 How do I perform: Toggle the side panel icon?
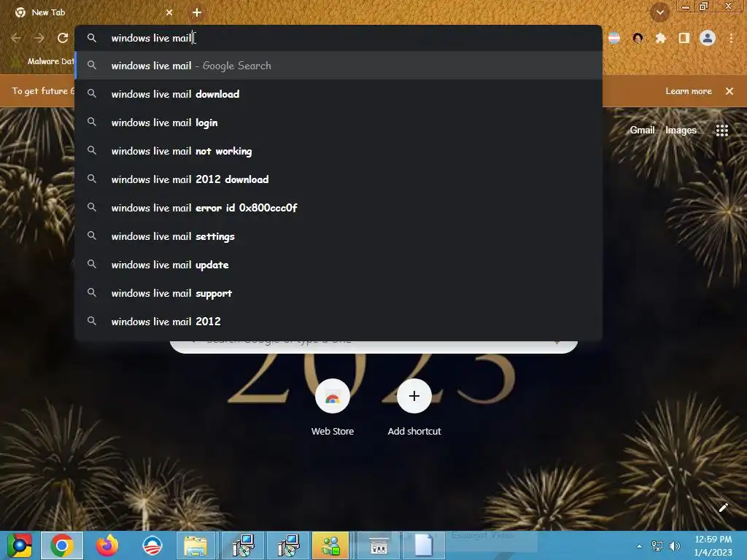684,38
